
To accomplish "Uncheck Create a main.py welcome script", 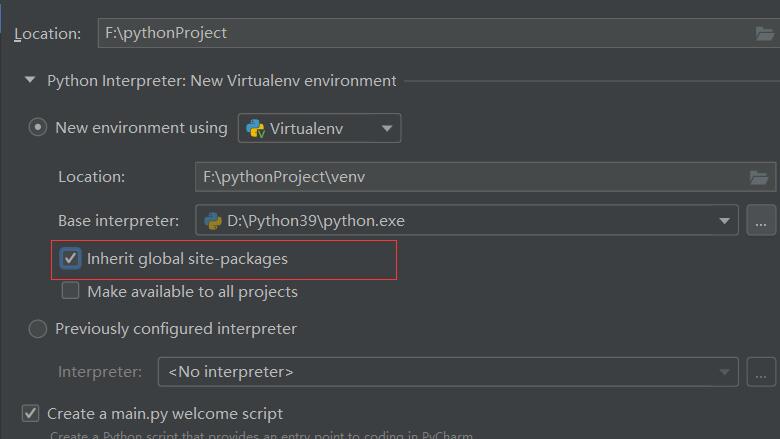I will 31,413.
